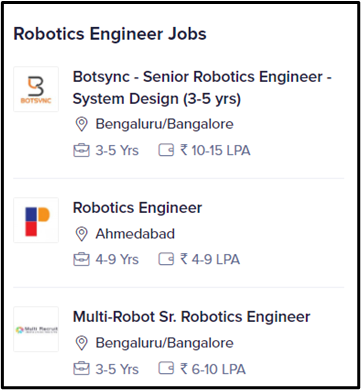This screenshot has width=361, height=390.
Task: Click the Botsync company logo
Action: coord(36,89)
